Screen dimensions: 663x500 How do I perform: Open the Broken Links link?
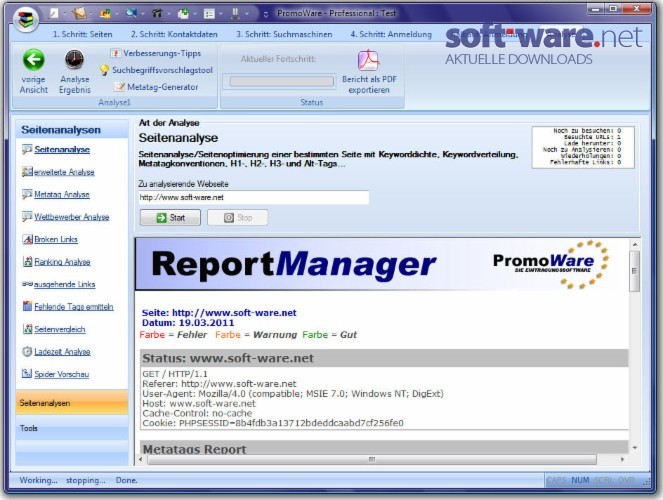pyautogui.click(x=56, y=239)
